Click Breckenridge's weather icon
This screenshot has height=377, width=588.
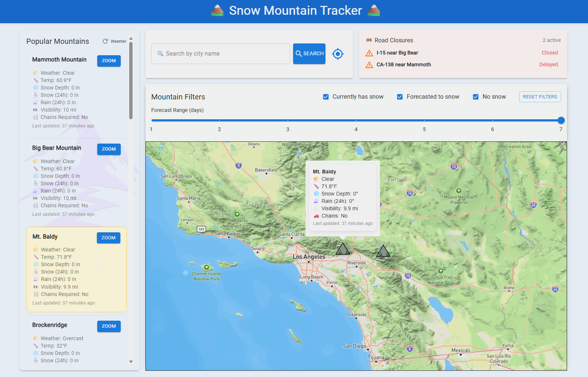click(x=36, y=338)
